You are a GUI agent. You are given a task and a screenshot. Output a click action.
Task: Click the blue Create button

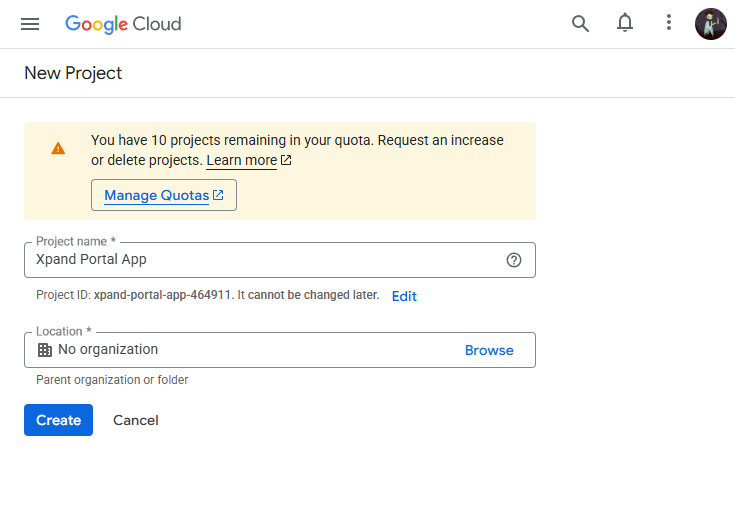58,420
